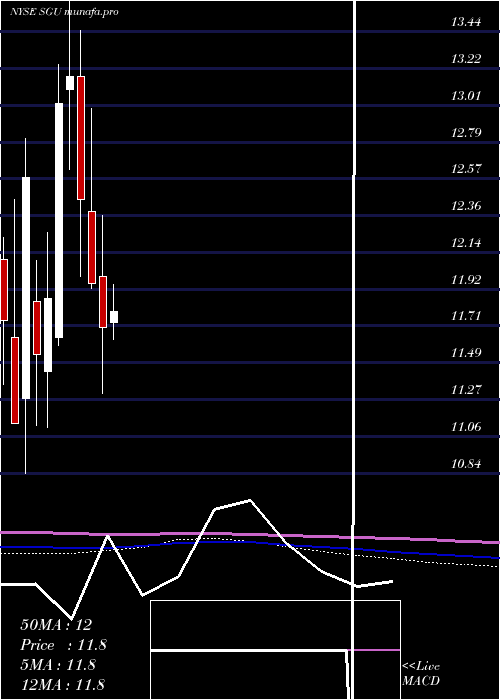Click the 11.06 price axis label
The width and height of the screenshot is (500, 700).
[x=466, y=427]
